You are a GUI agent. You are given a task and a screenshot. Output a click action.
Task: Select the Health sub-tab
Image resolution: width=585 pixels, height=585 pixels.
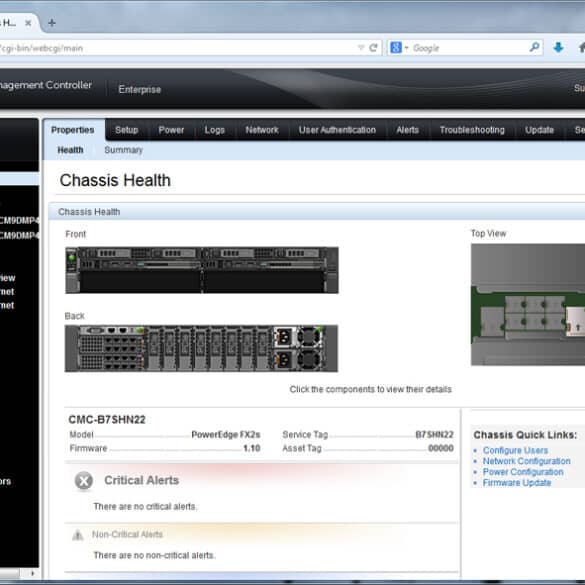coord(71,150)
